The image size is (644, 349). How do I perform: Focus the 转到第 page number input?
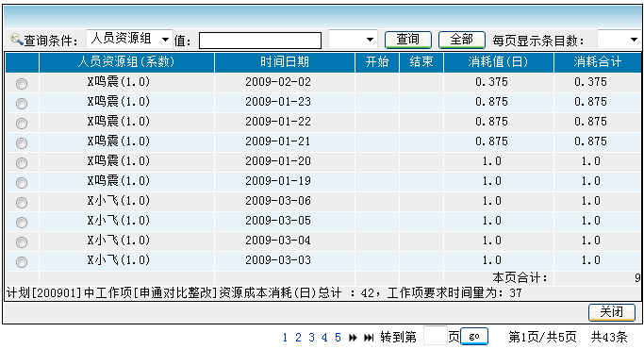point(435,336)
